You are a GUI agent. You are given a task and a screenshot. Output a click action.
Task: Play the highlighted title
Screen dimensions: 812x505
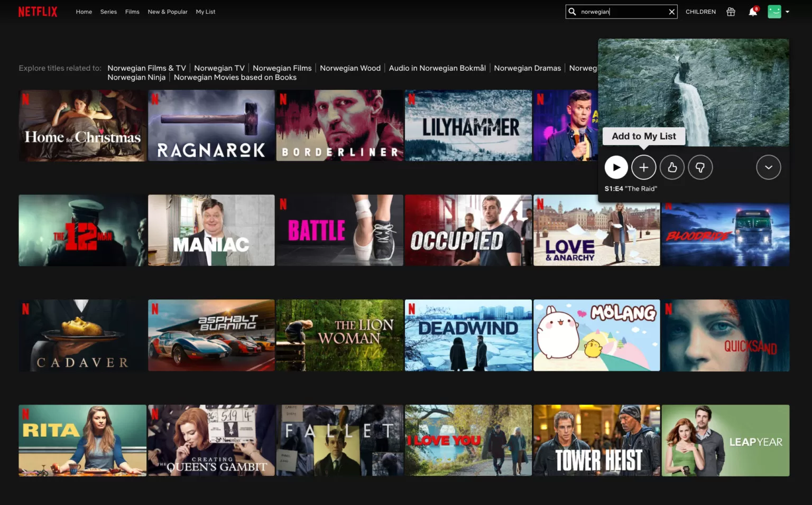tap(616, 167)
